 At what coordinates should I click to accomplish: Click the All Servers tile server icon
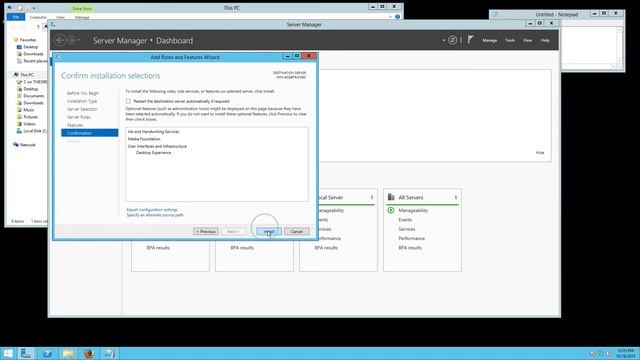(x=391, y=197)
